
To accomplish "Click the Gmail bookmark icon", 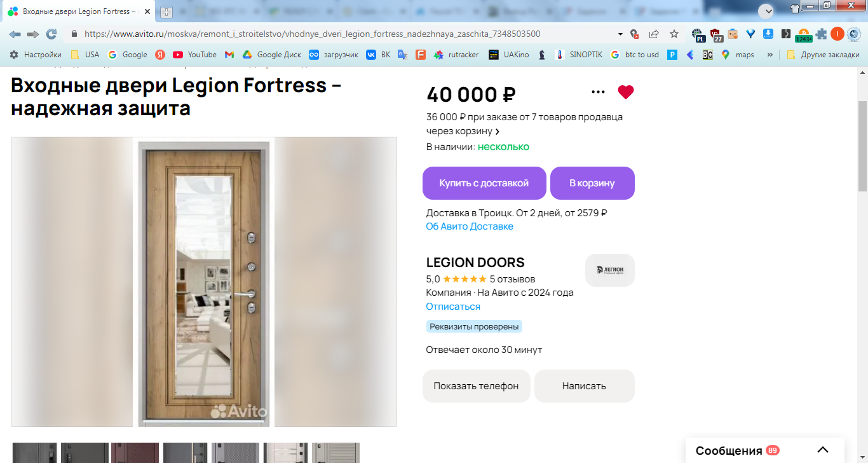I will tap(229, 55).
